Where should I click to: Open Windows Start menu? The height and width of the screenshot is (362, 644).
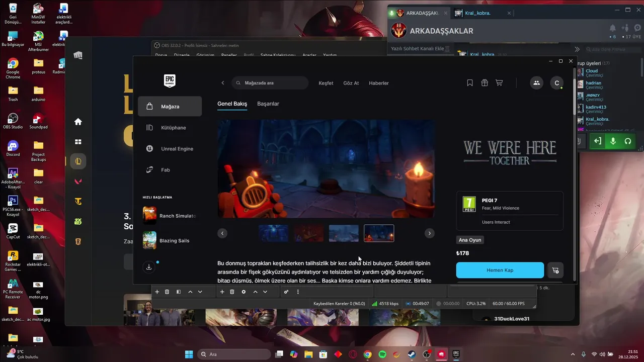pyautogui.click(x=189, y=354)
